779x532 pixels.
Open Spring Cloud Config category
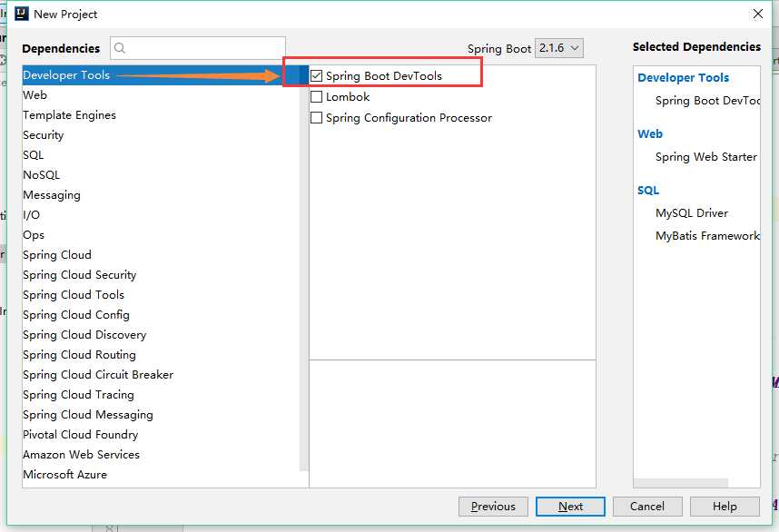pyautogui.click(x=161, y=314)
